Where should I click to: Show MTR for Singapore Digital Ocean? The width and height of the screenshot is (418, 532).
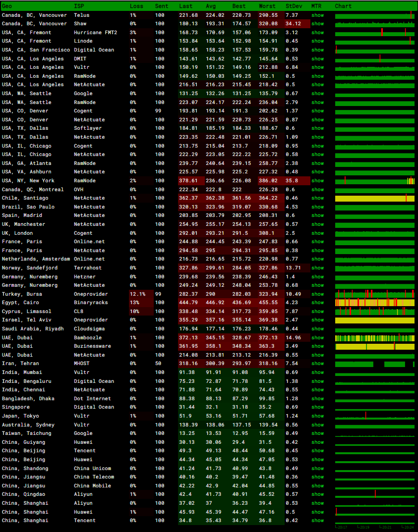coord(317,407)
